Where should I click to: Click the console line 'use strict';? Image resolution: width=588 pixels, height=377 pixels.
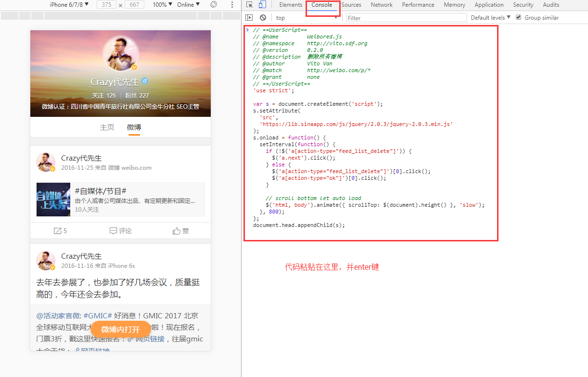coord(273,90)
